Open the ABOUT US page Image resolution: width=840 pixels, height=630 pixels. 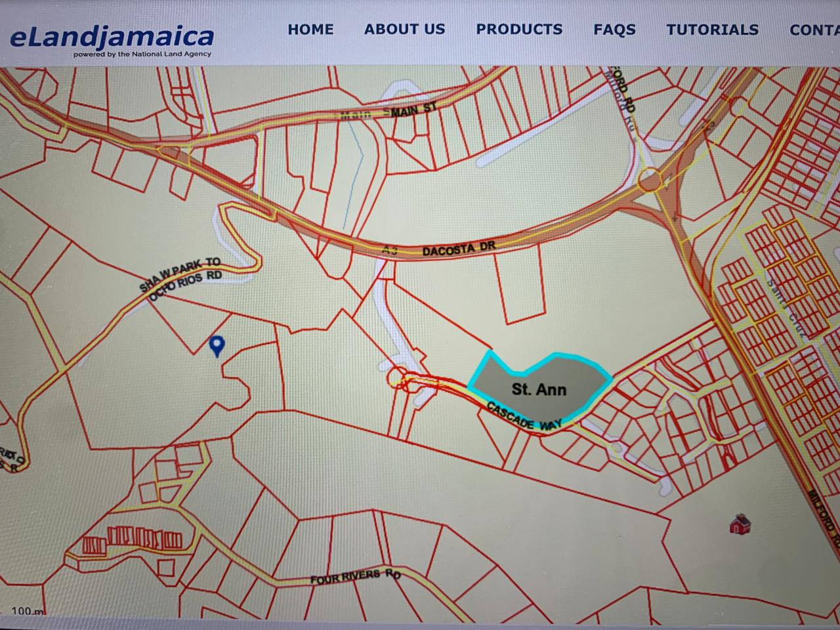[x=404, y=30]
